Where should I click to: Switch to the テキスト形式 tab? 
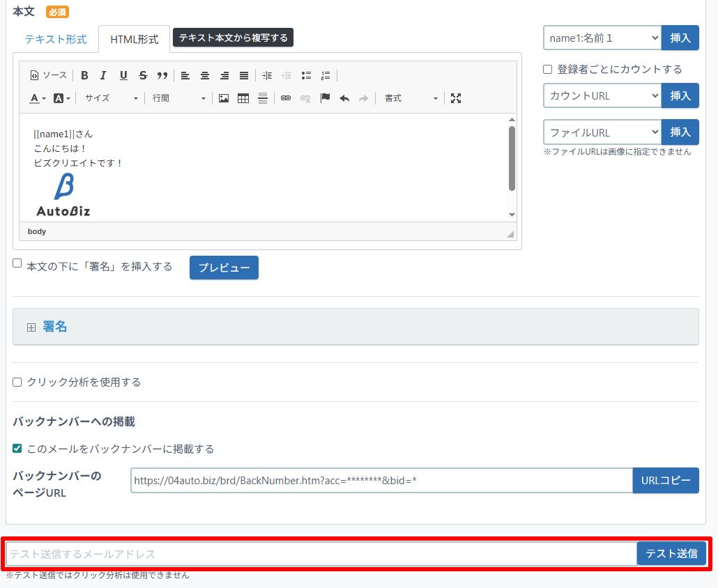(x=56, y=39)
